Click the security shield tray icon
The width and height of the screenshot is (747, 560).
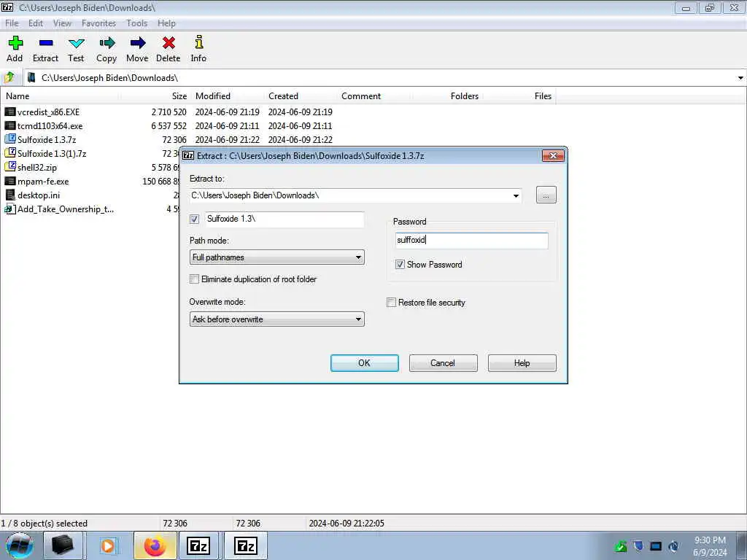(x=638, y=545)
